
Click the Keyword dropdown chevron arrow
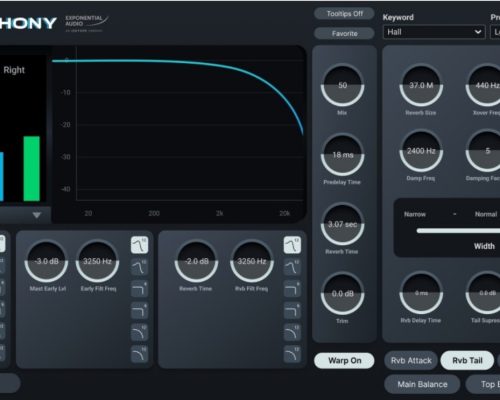pyautogui.click(x=478, y=32)
